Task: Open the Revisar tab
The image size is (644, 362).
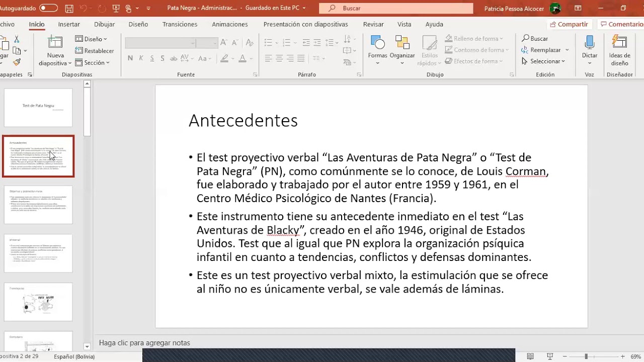Action: coord(373,24)
